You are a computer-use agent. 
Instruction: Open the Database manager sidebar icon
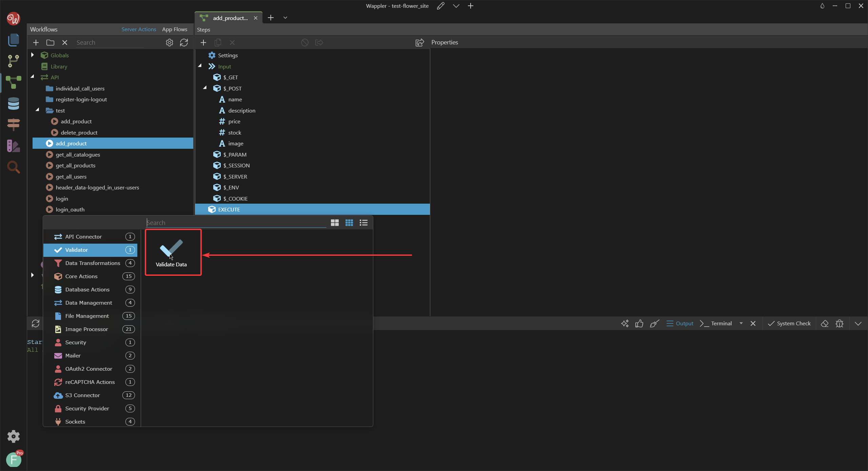[x=13, y=104]
